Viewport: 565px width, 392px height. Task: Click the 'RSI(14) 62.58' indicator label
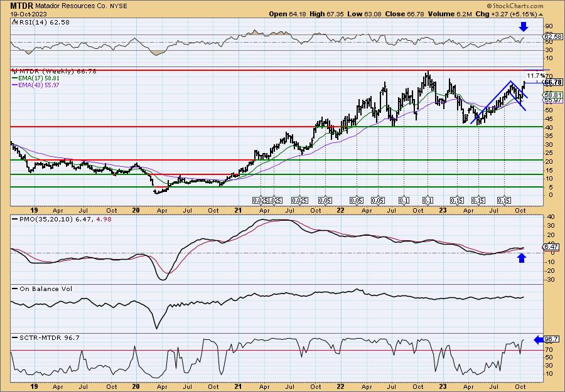pos(43,23)
